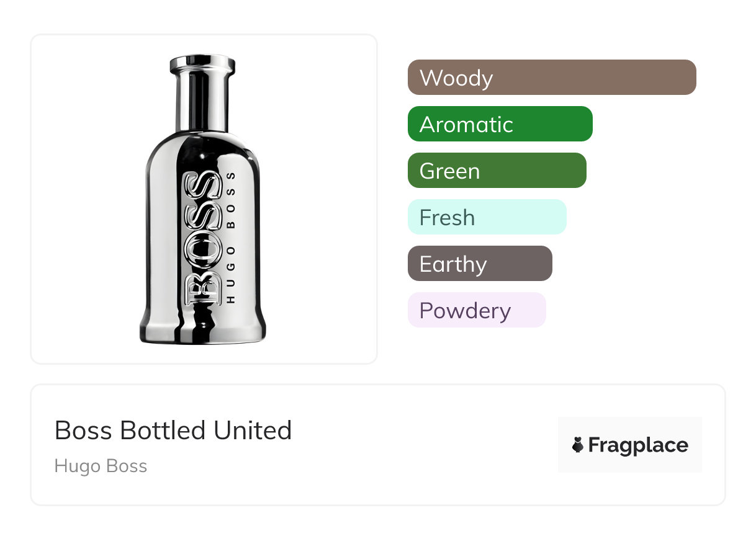Click the word 'United' in product title
The height and width of the screenshot is (536, 756).
253,431
